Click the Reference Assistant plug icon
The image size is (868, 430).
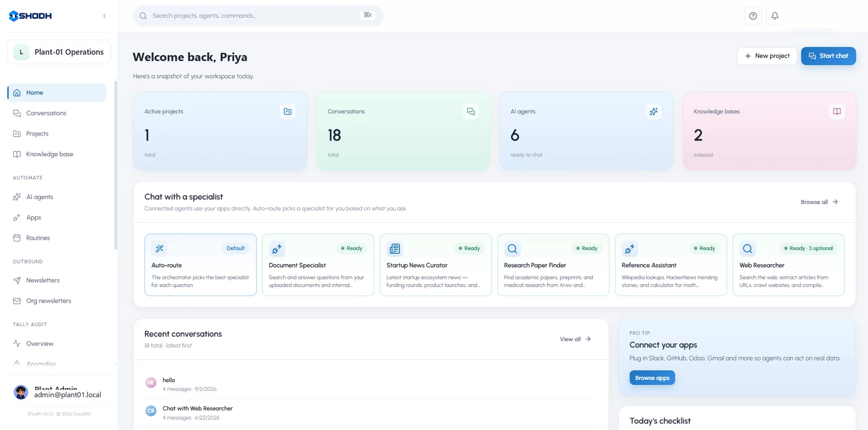pyautogui.click(x=629, y=248)
